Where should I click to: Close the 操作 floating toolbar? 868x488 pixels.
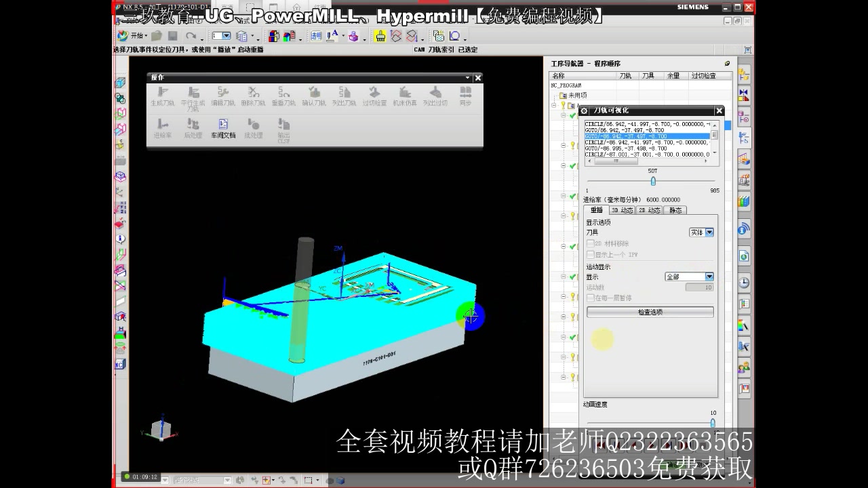[x=477, y=78]
